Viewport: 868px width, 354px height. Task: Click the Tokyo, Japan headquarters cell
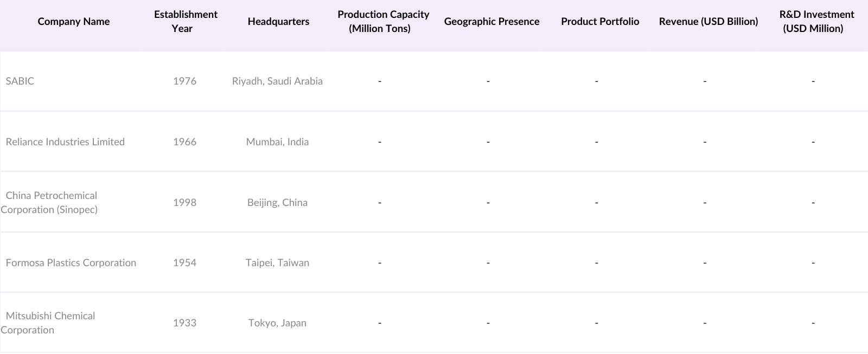coord(277,323)
